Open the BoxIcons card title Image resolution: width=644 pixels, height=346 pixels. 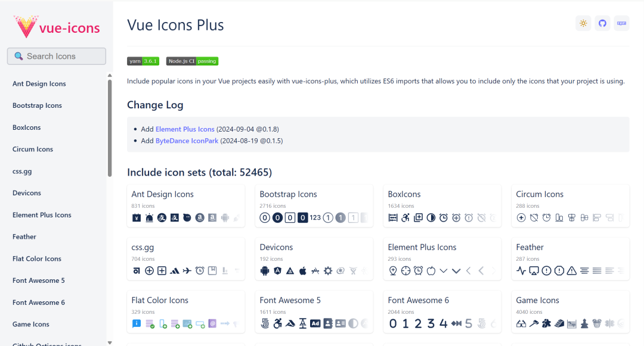coord(404,194)
